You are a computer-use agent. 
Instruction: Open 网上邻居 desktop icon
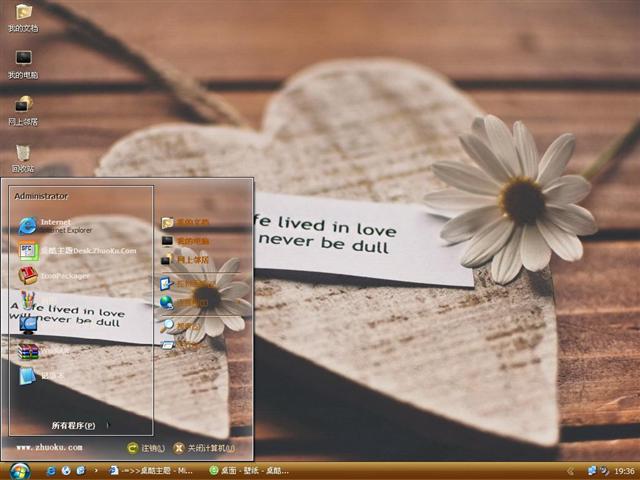[23, 111]
